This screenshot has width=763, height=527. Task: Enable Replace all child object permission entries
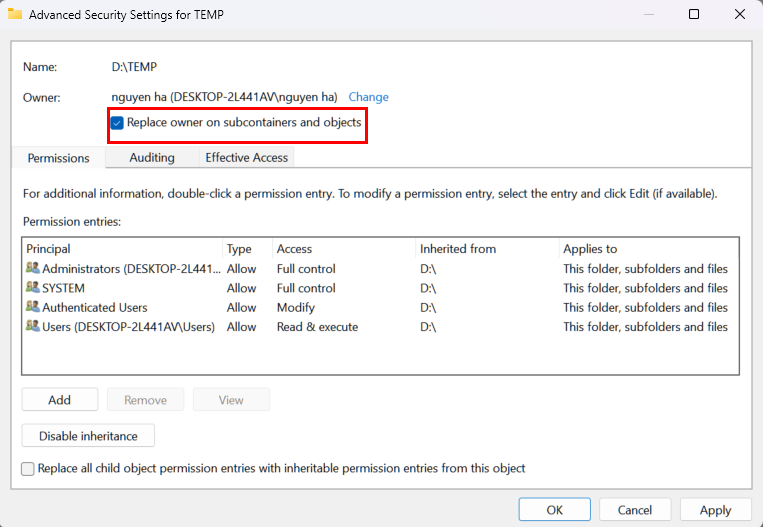point(28,468)
